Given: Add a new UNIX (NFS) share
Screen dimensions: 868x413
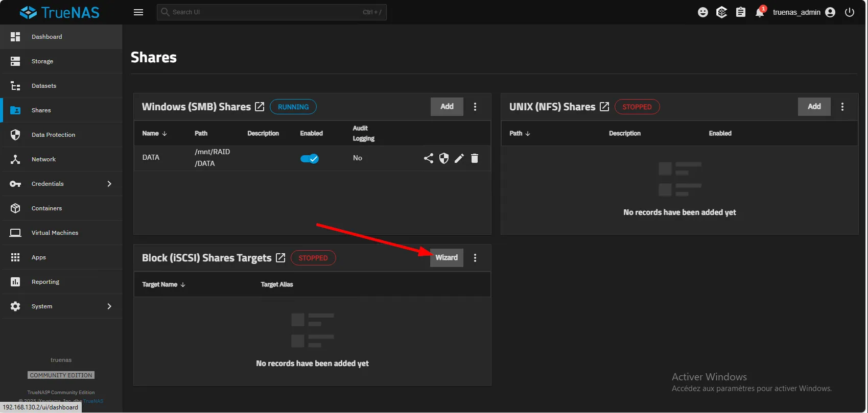Looking at the screenshot, I should click(x=814, y=107).
